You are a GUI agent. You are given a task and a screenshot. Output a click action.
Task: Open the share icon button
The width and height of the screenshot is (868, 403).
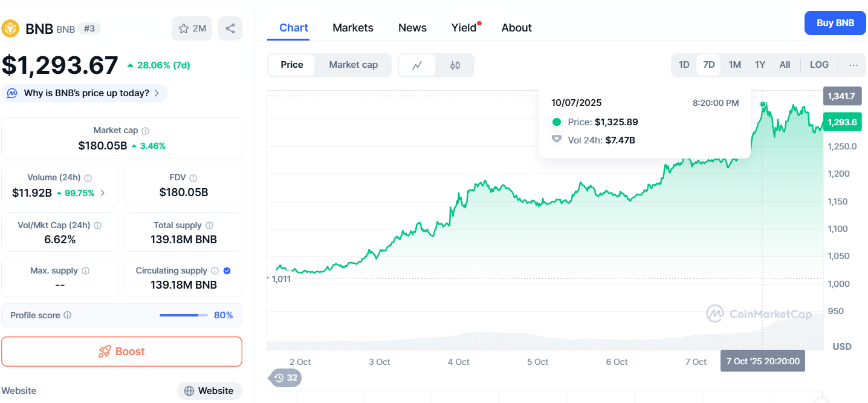[x=230, y=28]
